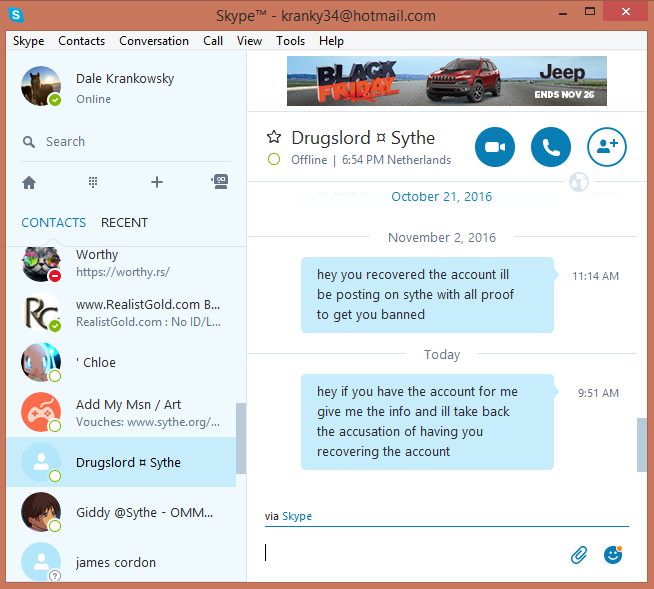Open the Jeep Black Friday ad banner
The height and width of the screenshot is (589, 654).
(447, 81)
